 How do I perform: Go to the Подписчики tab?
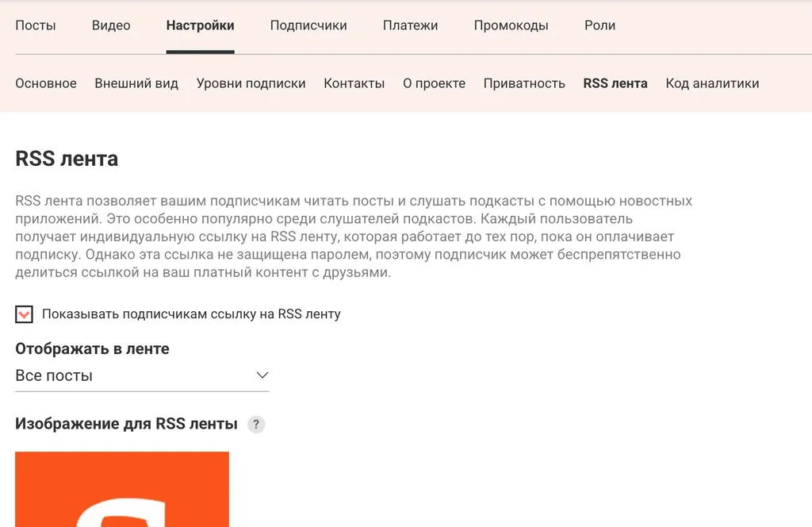point(308,25)
